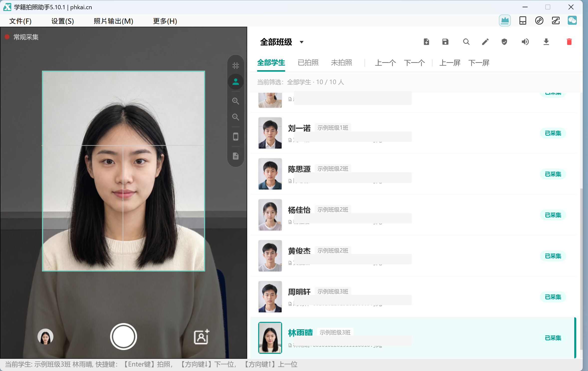Open the last captured photo thumbnail

(x=45, y=337)
